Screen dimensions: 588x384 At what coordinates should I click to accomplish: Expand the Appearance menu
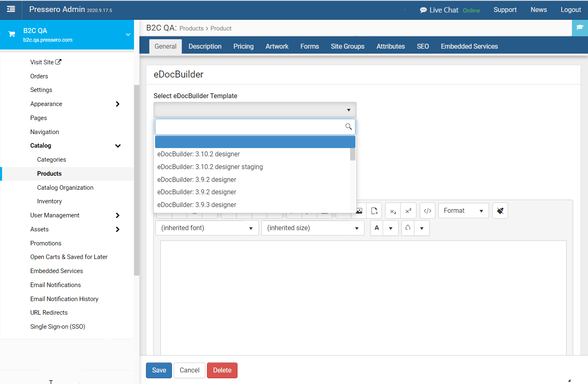coord(118,104)
